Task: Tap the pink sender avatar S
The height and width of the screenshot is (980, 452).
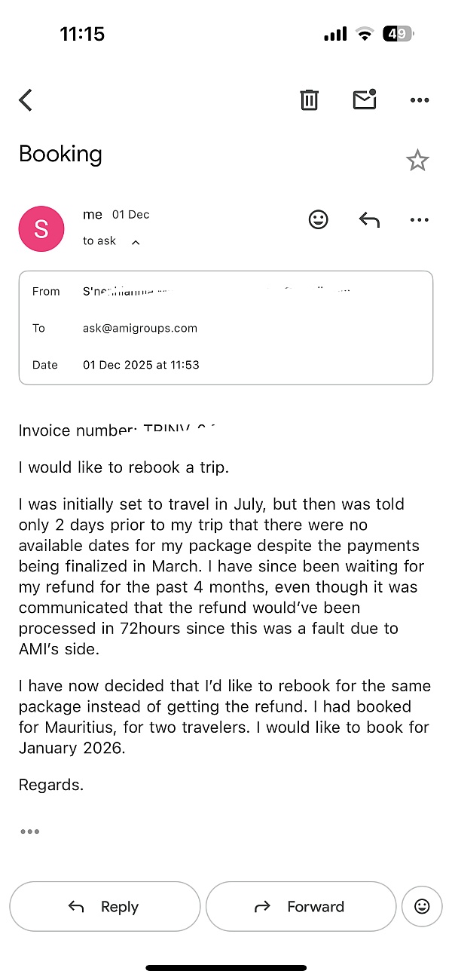Action: click(x=41, y=229)
